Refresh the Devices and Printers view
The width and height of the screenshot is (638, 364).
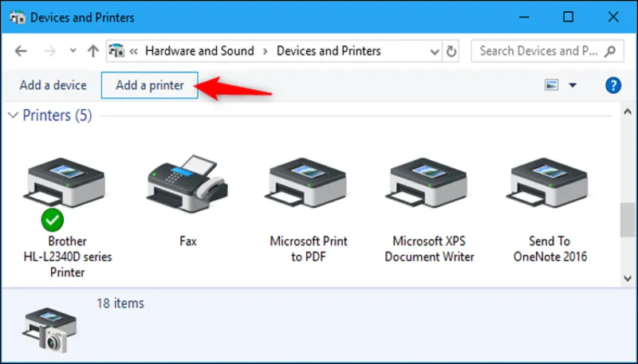[x=451, y=52]
